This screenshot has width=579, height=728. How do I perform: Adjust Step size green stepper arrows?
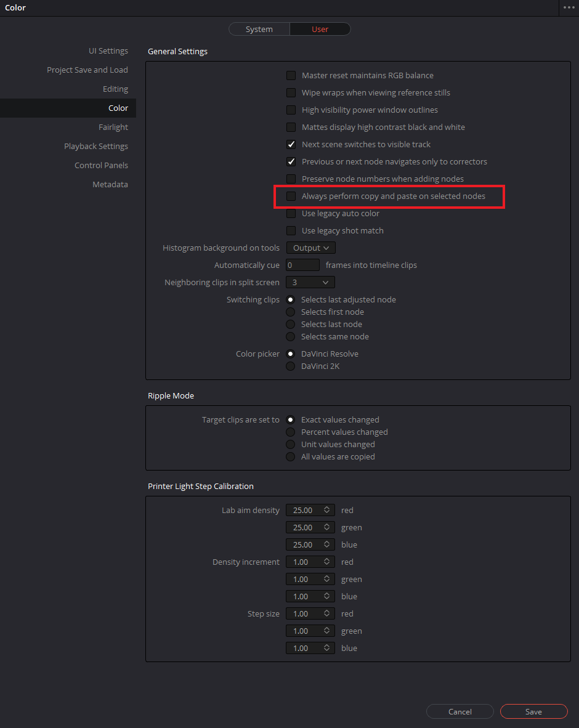coord(327,631)
